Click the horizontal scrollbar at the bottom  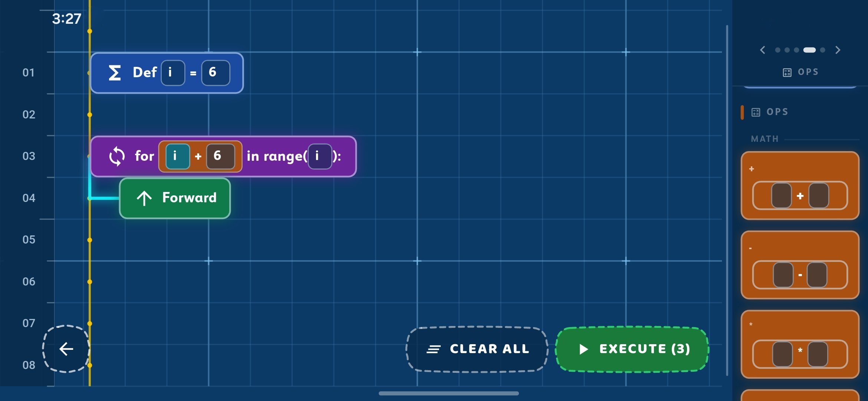449,393
